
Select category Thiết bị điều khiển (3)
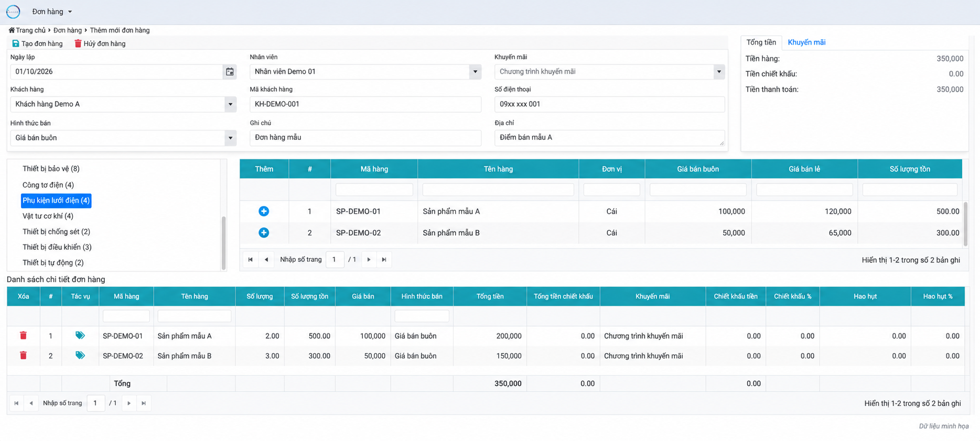pos(57,247)
